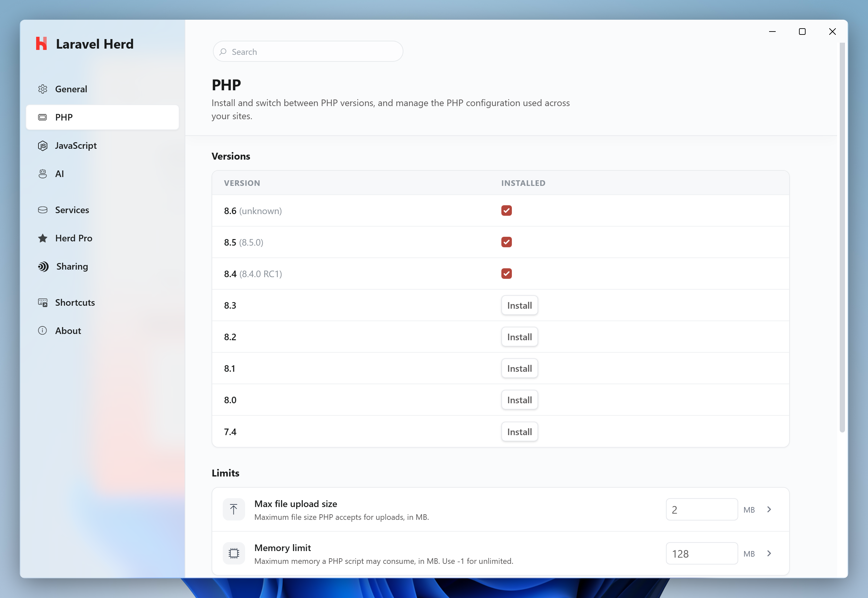
Task: Click the 'Max file upload size' label
Action: pyautogui.click(x=296, y=504)
